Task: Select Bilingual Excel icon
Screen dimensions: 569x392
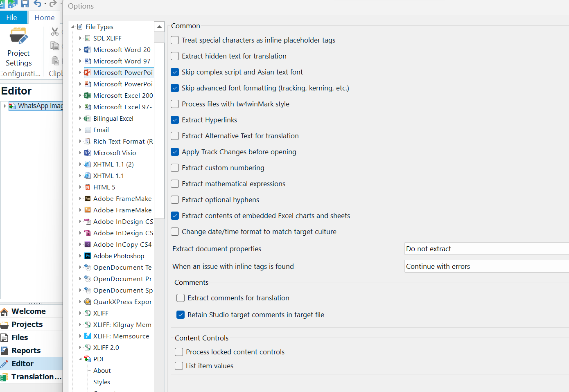Action: click(x=88, y=118)
